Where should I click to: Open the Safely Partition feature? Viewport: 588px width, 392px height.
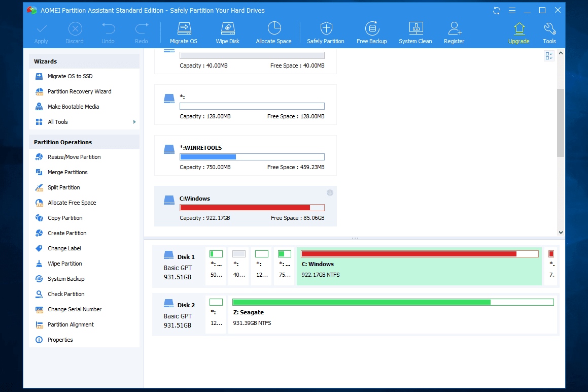(x=326, y=33)
